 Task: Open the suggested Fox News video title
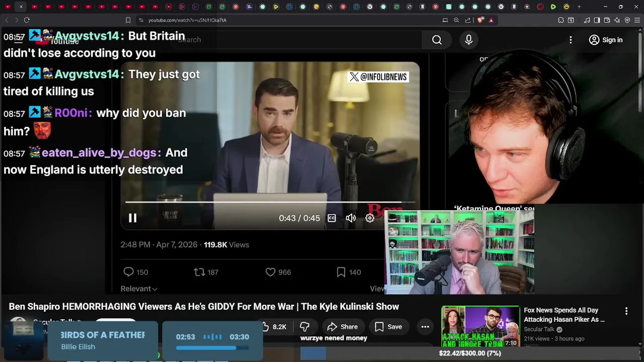coord(564,315)
